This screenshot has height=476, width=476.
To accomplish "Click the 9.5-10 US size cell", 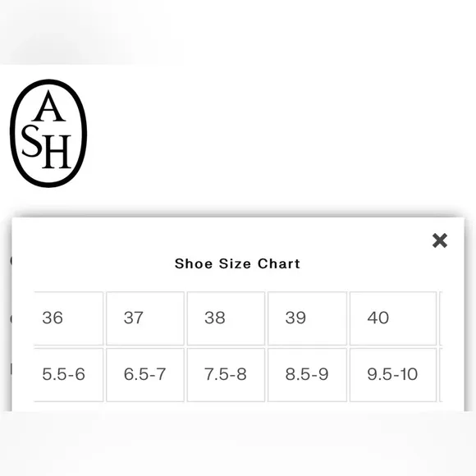I will (x=393, y=374).
